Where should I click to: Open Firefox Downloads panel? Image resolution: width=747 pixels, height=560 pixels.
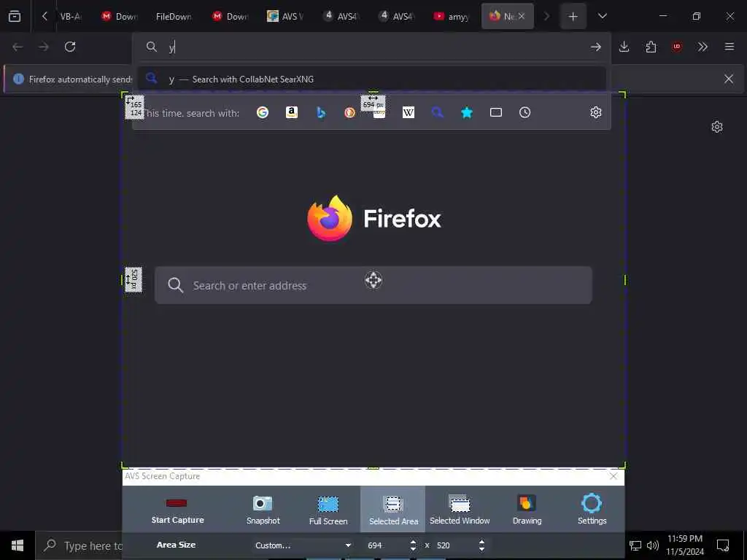pyautogui.click(x=624, y=47)
